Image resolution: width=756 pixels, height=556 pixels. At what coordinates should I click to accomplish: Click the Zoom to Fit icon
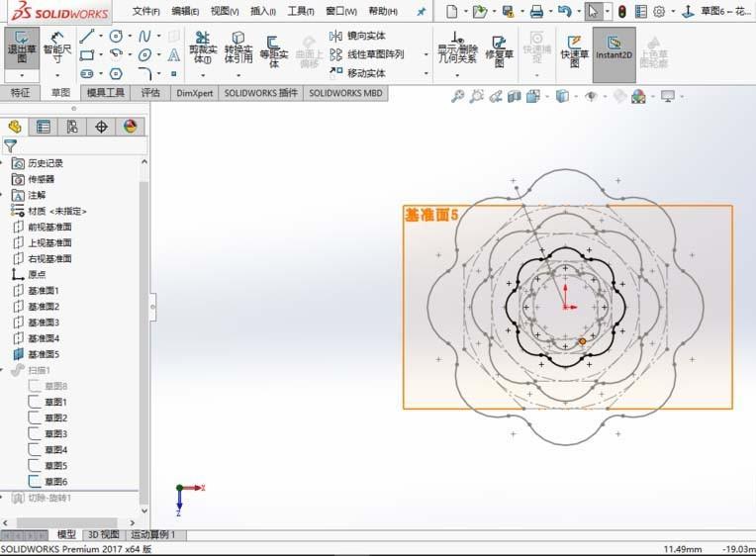tap(457, 96)
